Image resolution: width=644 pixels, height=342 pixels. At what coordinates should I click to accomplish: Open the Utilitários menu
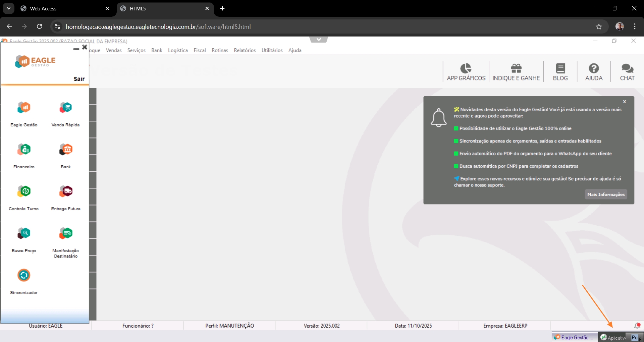pyautogui.click(x=272, y=50)
